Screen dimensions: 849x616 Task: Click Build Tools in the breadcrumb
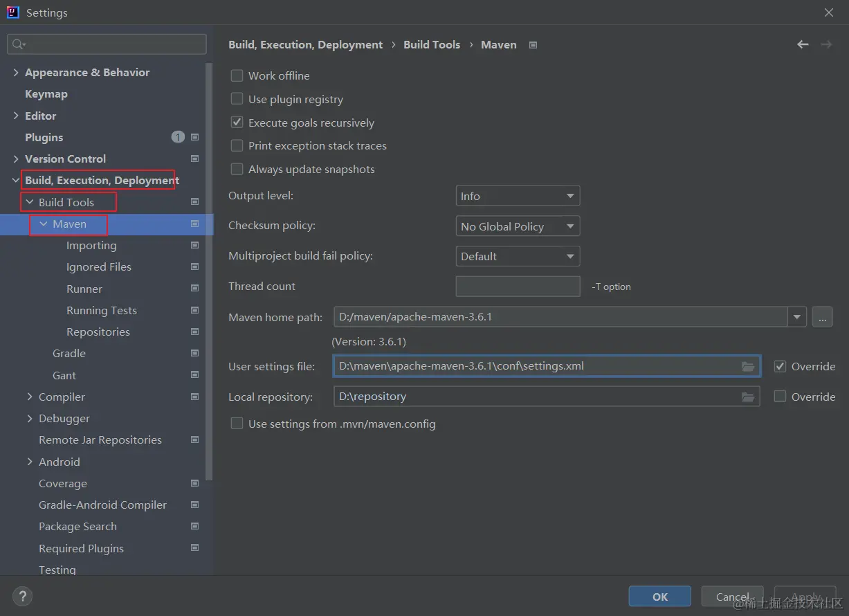tap(432, 44)
